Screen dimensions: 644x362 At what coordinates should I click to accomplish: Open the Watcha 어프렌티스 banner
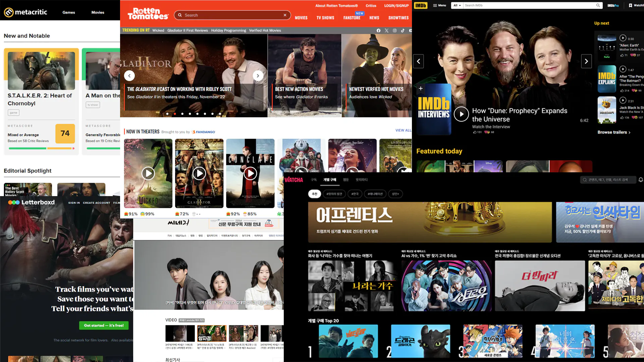(430, 222)
